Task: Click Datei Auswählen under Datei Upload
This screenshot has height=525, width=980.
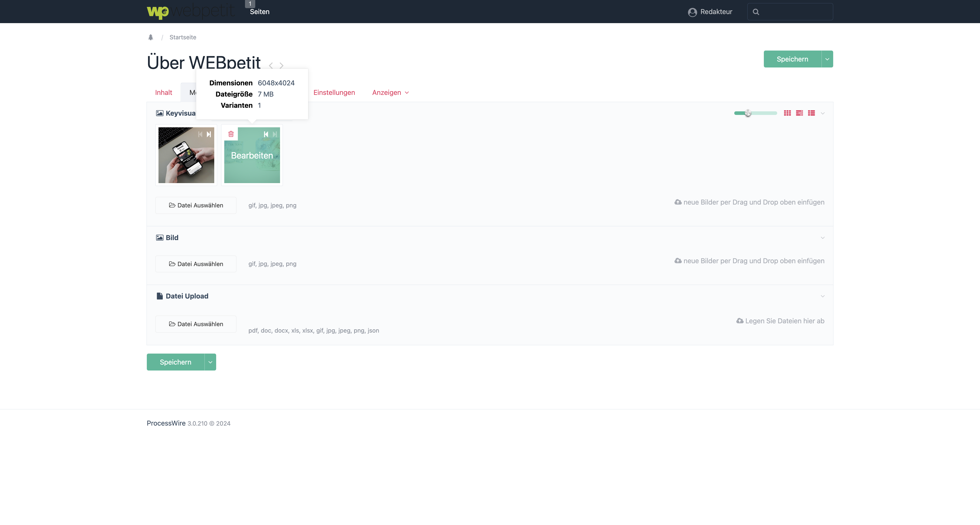Action: (x=195, y=324)
